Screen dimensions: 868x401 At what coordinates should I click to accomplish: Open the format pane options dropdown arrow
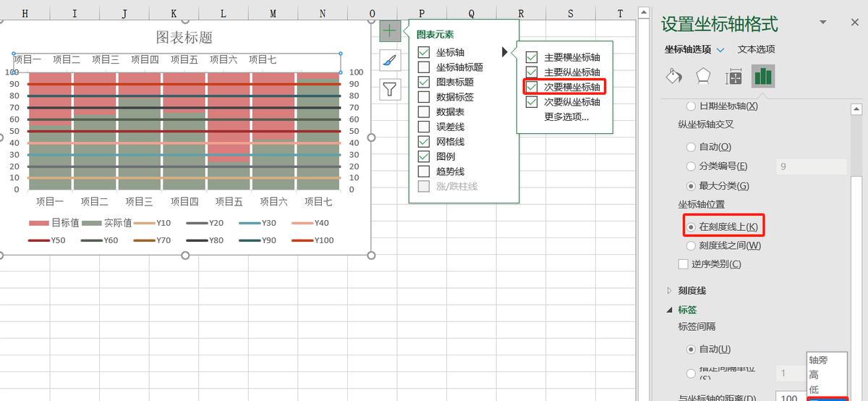pyautogui.click(x=823, y=22)
